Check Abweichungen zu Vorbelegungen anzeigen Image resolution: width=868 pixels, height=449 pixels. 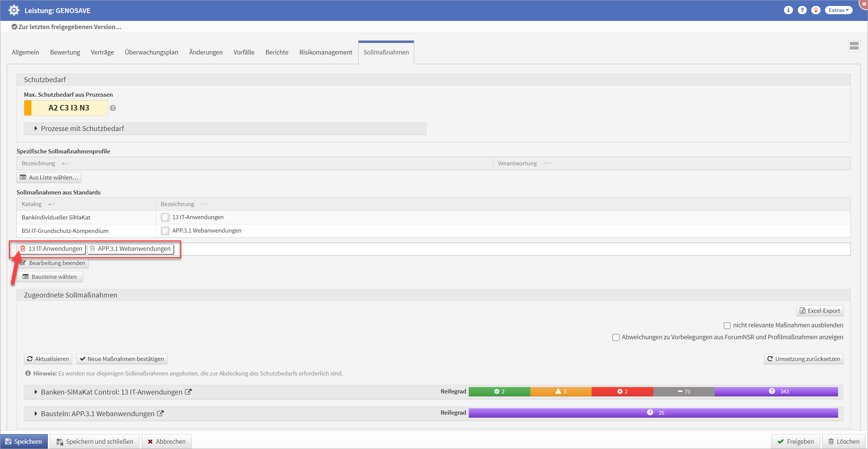click(616, 337)
